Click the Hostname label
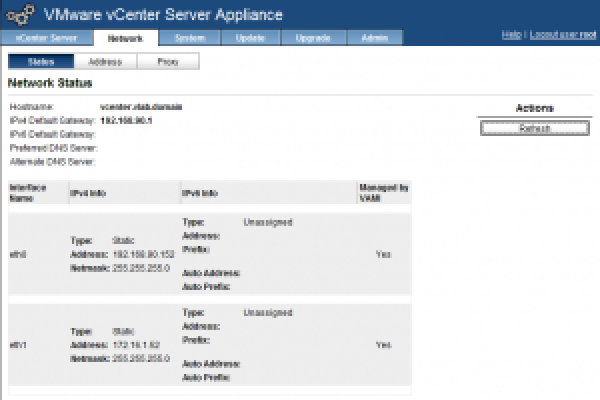Image resolution: width=600 pixels, height=400 pixels. click(32, 107)
